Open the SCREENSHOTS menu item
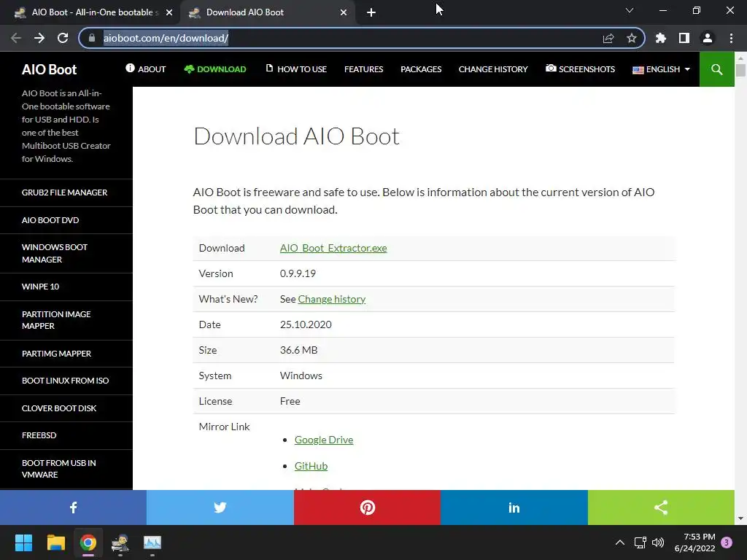The height and width of the screenshot is (560, 747). (580, 69)
